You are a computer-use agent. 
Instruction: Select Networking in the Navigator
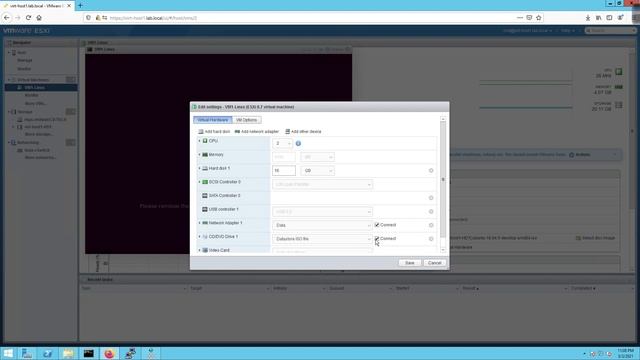point(27,142)
